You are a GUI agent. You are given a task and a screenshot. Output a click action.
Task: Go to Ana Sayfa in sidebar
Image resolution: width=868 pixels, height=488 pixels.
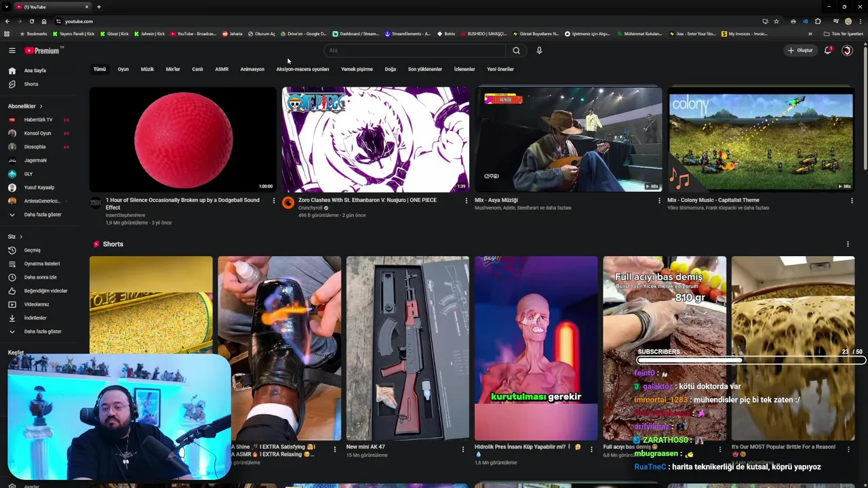point(35,70)
